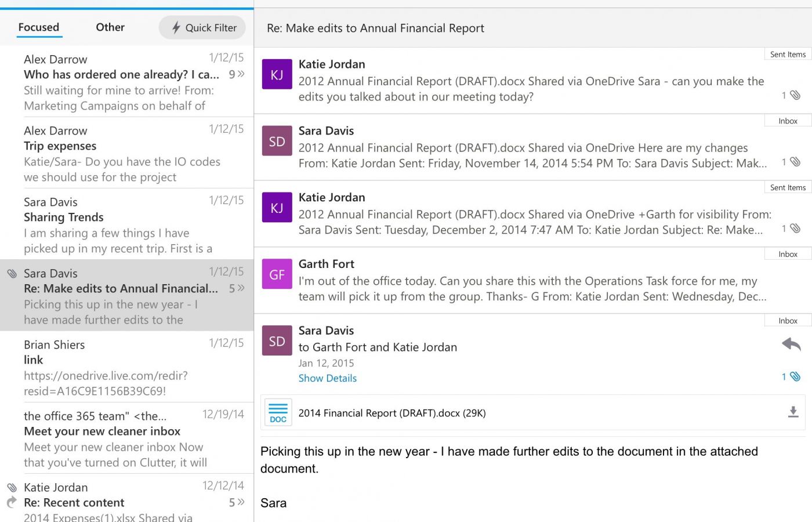Click attachment paperclip on Katie Jordan's first message
Image resolution: width=812 pixels, height=522 pixels.
pyautogui.click(x=795, y=95)
